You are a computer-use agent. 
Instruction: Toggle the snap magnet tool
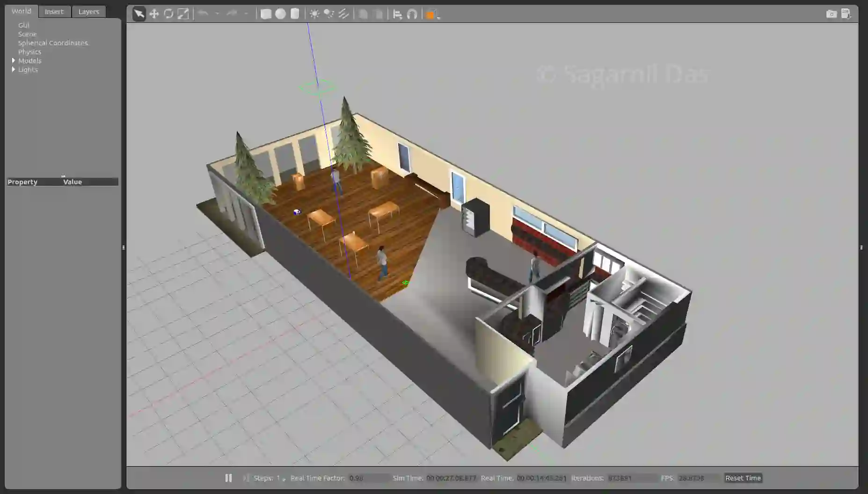click(412, 15)
